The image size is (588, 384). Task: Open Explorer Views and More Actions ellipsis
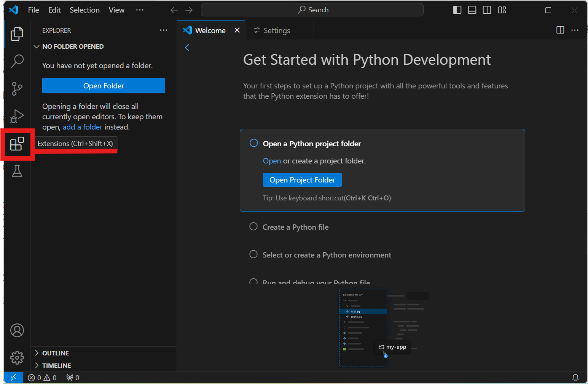click(163, 30)
